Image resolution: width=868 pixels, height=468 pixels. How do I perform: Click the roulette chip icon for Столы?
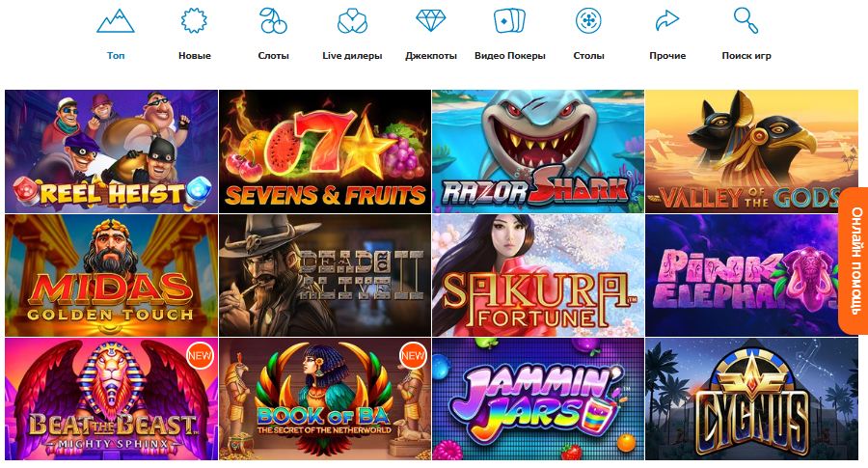(x=588, y=21)
